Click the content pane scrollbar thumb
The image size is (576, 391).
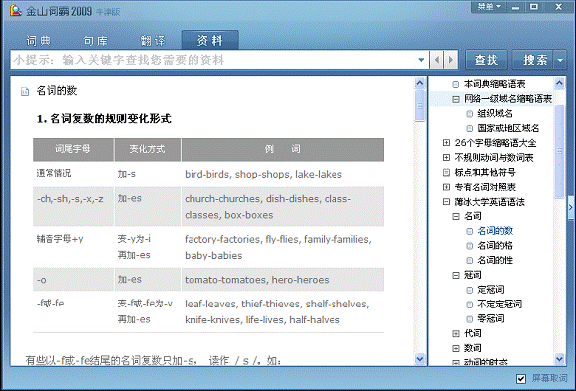(x=420, y=105)
